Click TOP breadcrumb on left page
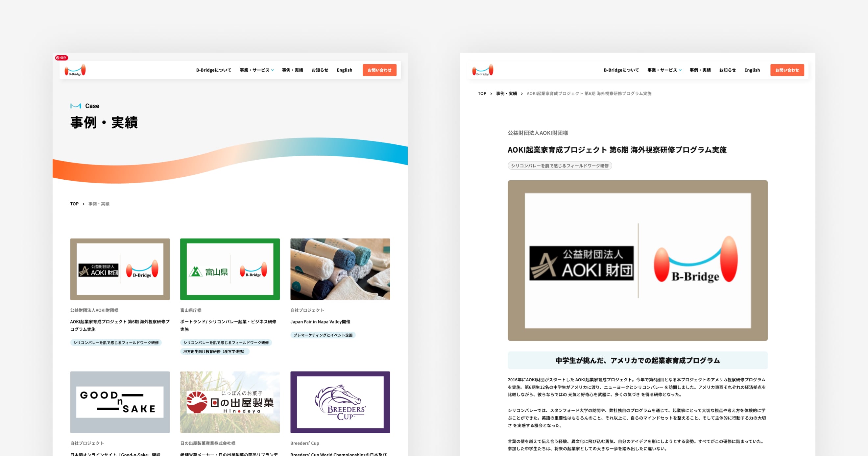Viewport: 868px width, 456px height. point(74,204)
